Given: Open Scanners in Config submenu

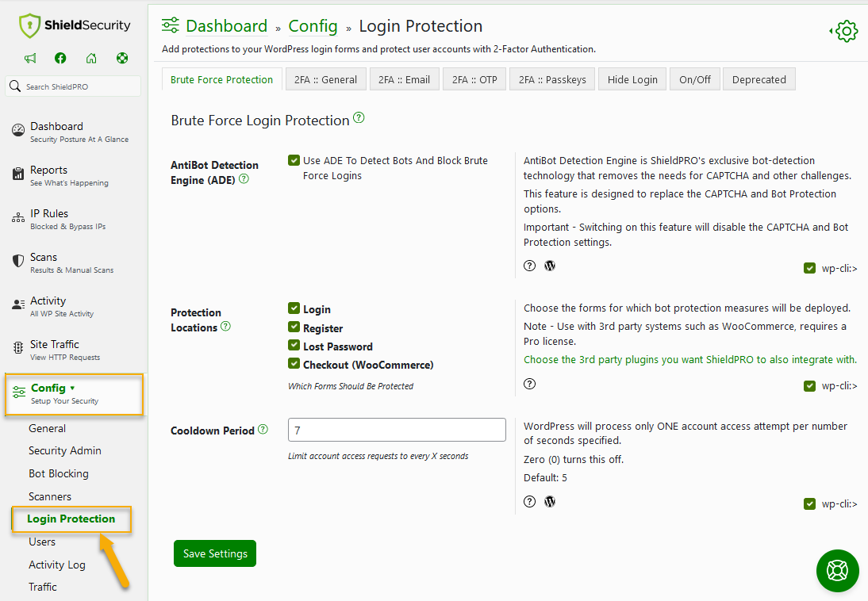Looking at the screenshot, I should pos(50,496).
